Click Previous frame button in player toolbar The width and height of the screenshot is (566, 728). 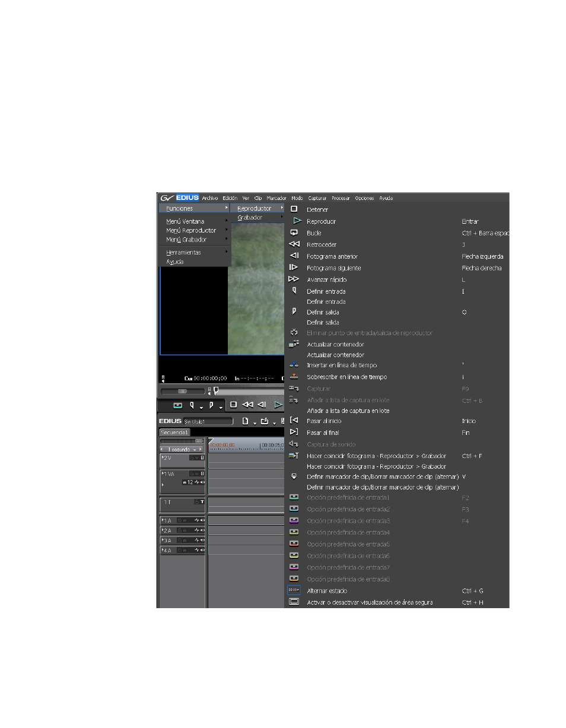point(262,405)
